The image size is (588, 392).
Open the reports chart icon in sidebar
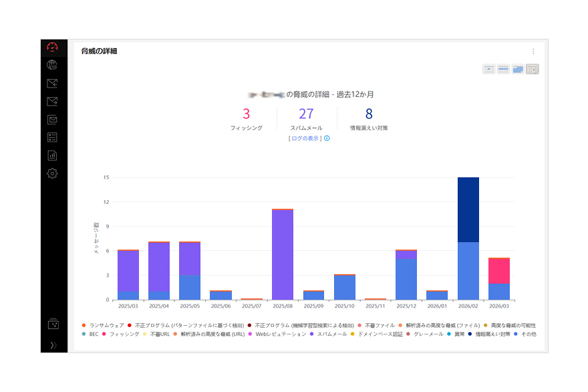click(52, 156)
